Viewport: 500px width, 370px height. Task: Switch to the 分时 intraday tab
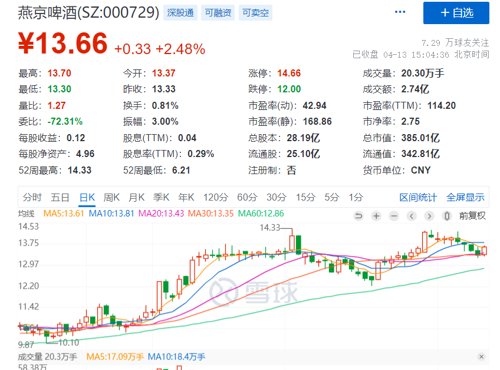tap(32, 197)
